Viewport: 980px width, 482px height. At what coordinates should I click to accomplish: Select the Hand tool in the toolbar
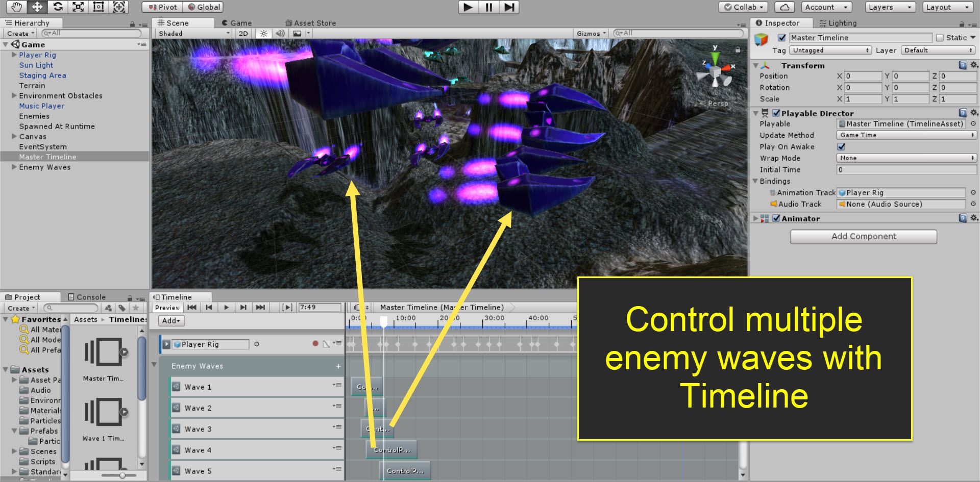click(x=17, y=7)
